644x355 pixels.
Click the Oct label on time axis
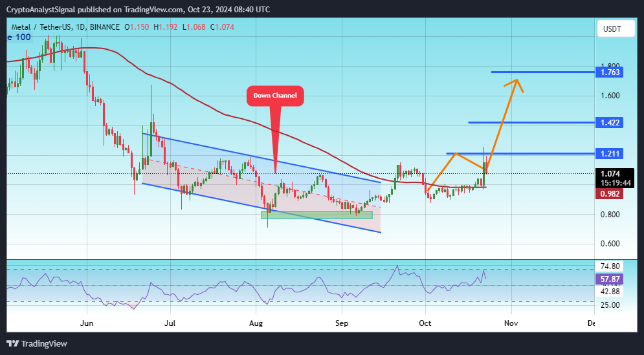point(425,323)
